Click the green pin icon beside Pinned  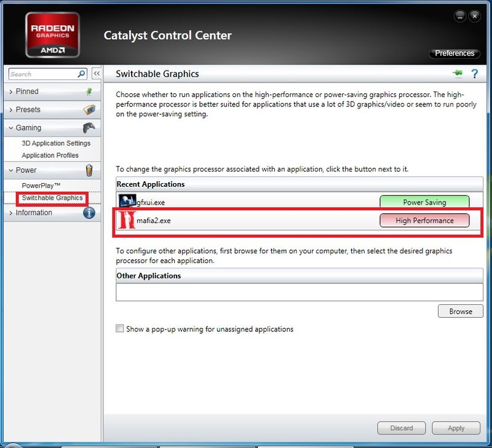point(89,92)
